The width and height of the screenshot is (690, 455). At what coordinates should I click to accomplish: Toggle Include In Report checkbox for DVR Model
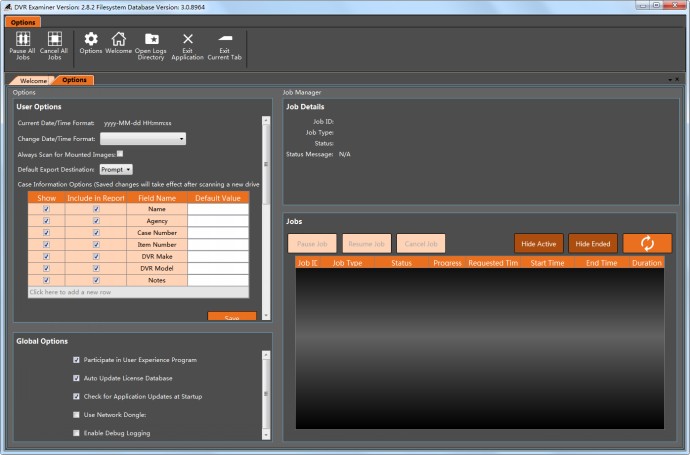tap(96, 268)
